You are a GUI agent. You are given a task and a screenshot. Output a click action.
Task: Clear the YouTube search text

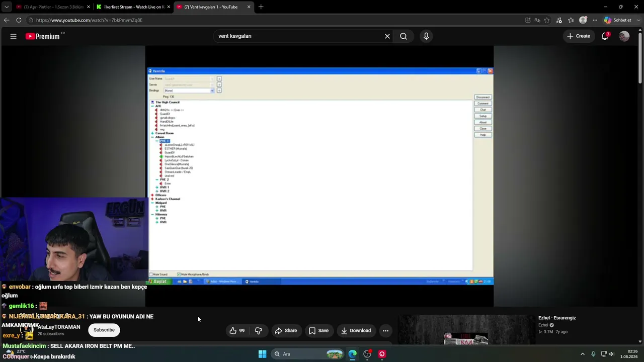(387, 36)
